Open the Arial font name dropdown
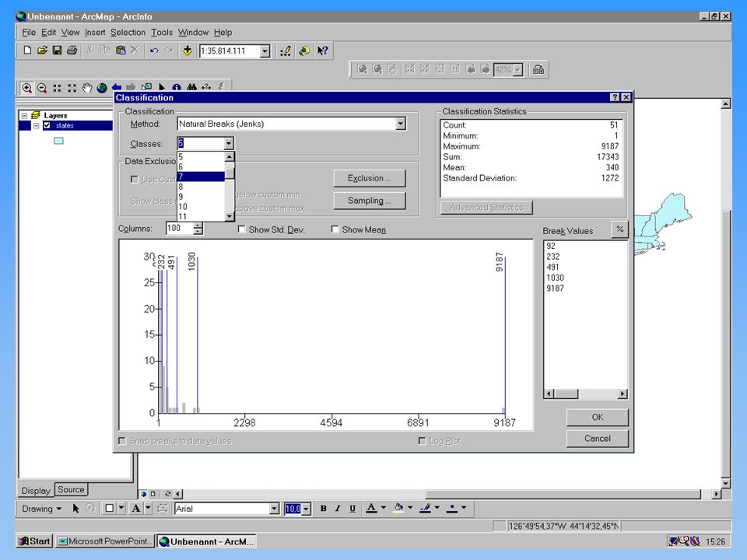Viewport: 747px width, 560px height. (x=274, y=509)
